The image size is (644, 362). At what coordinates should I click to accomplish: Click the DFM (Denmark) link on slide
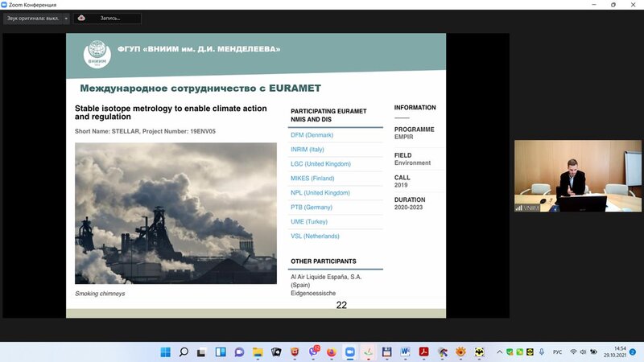(312, 135)
